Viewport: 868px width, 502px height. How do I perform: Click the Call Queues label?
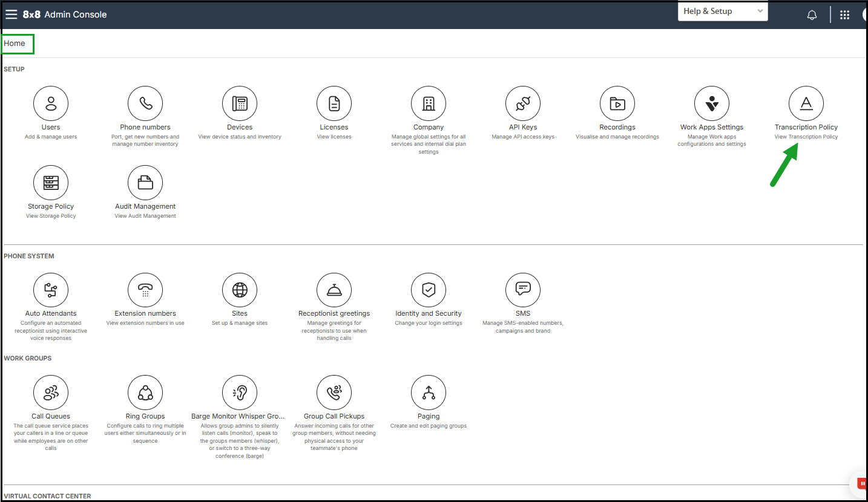(x=51, y=416)
